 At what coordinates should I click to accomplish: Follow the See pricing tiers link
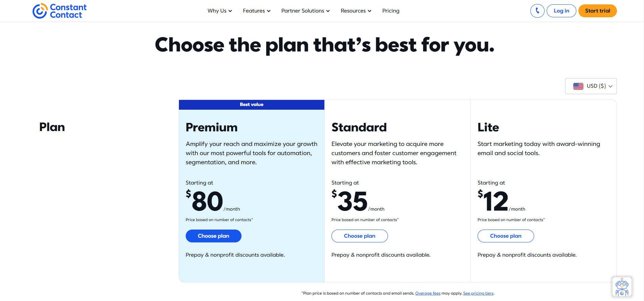point(478,293)
